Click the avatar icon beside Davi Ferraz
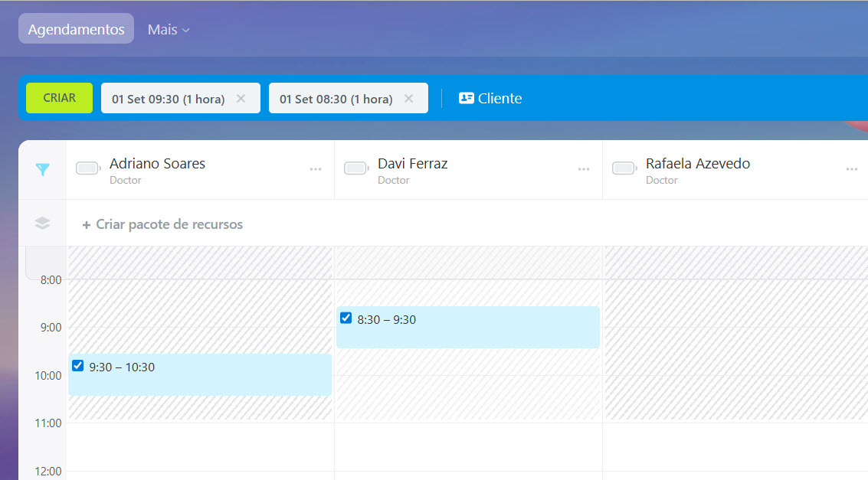The image size is (868, 480). (356, 168)
